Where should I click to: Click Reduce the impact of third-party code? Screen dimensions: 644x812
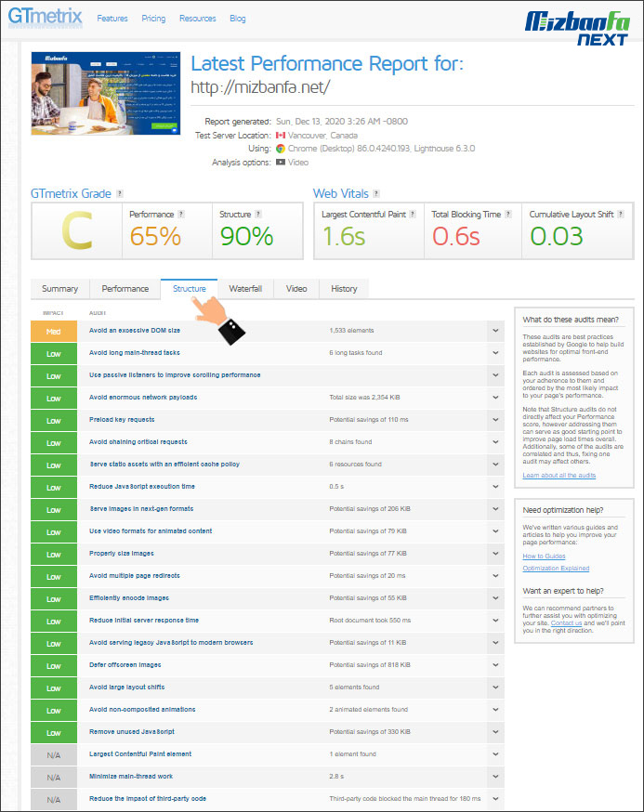148,798
